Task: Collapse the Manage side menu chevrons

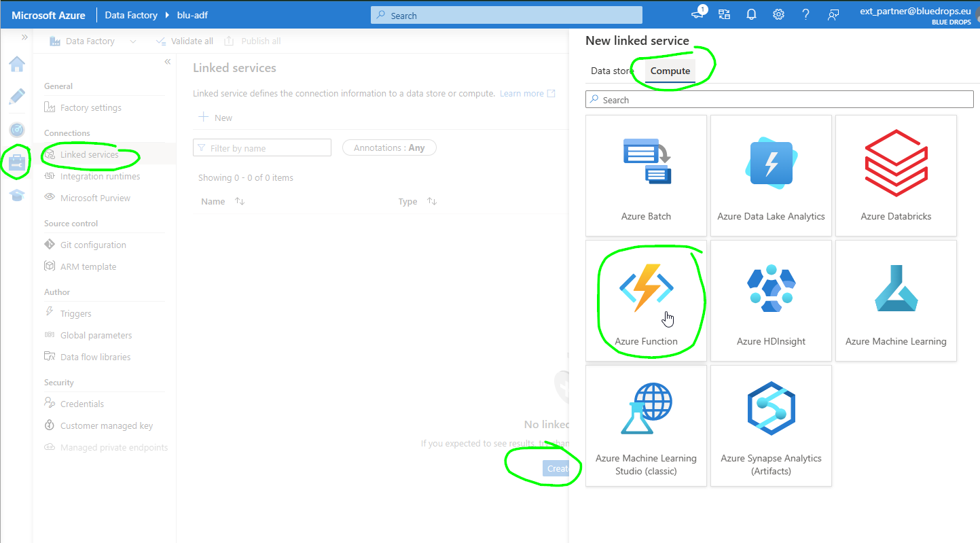Action: tap(167, 62)
